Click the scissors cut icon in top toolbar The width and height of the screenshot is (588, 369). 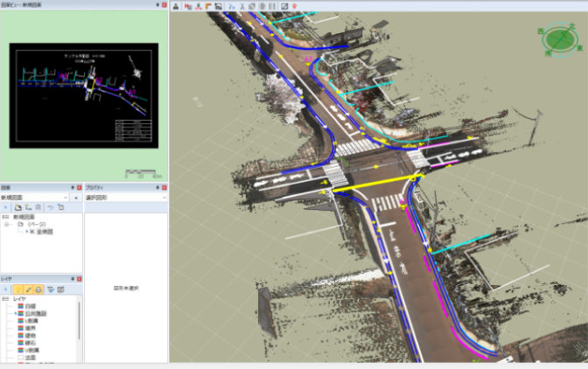tap(241, 6)
